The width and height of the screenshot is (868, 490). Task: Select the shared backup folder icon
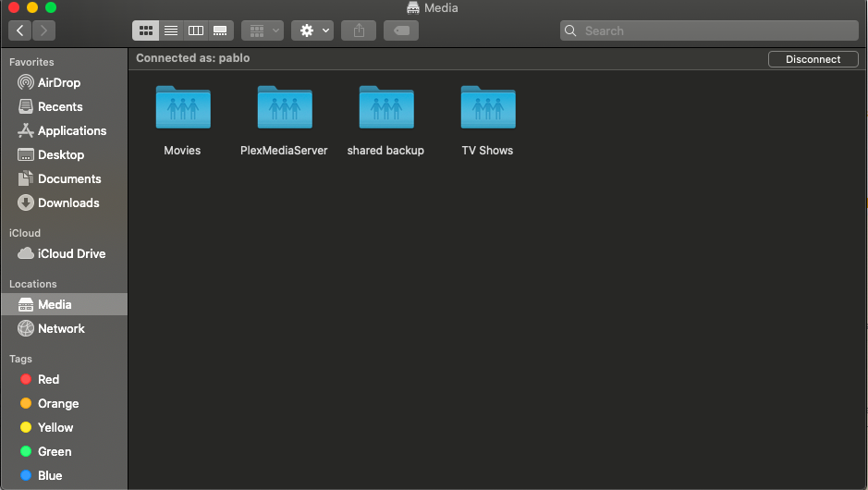click(x=386, y=107)
